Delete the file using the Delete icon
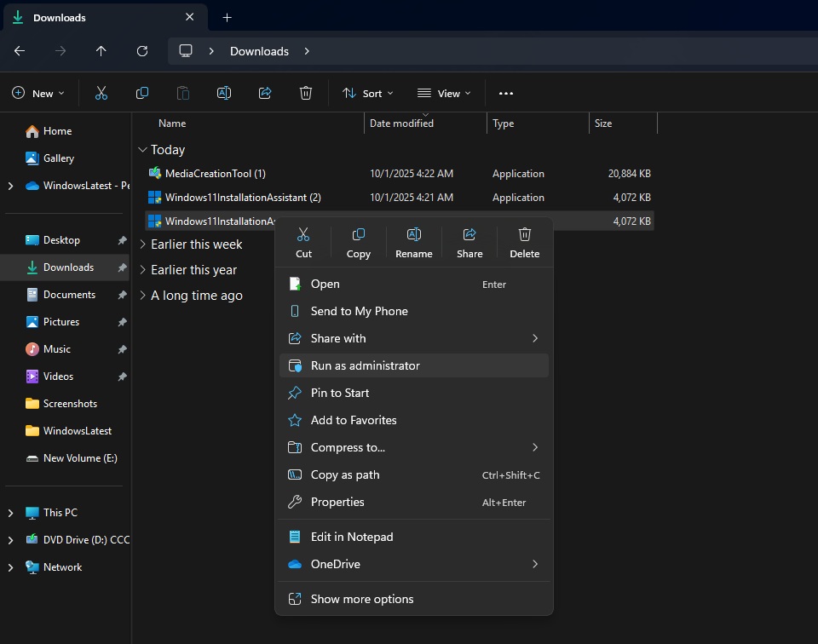The width and height of the screenshot is (818, 644). [524, 241]
